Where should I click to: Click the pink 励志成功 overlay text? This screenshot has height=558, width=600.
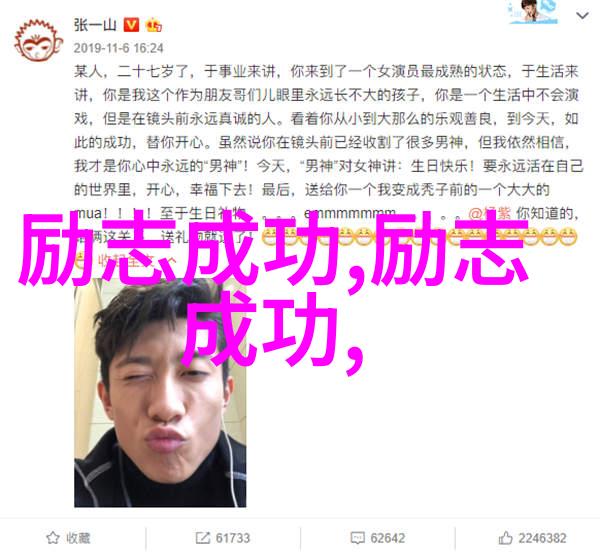click(274, 291)
